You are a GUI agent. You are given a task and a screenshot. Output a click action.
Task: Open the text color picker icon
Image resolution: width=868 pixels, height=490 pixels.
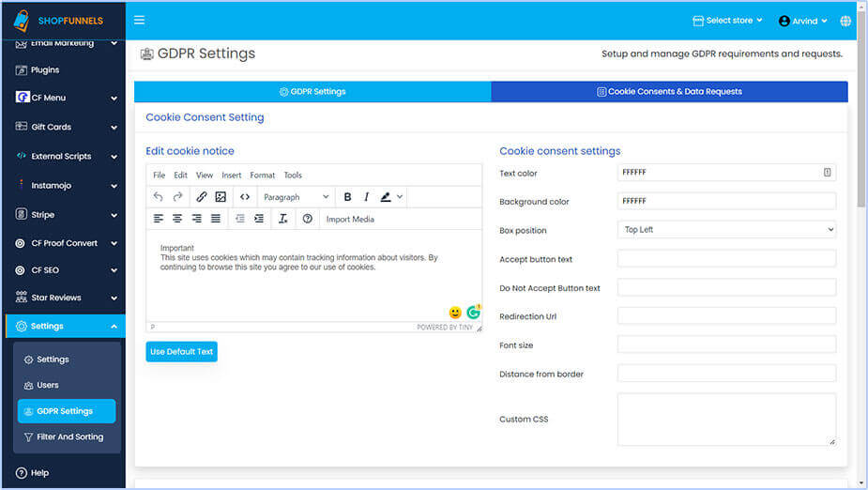click(x=827, y=173)
